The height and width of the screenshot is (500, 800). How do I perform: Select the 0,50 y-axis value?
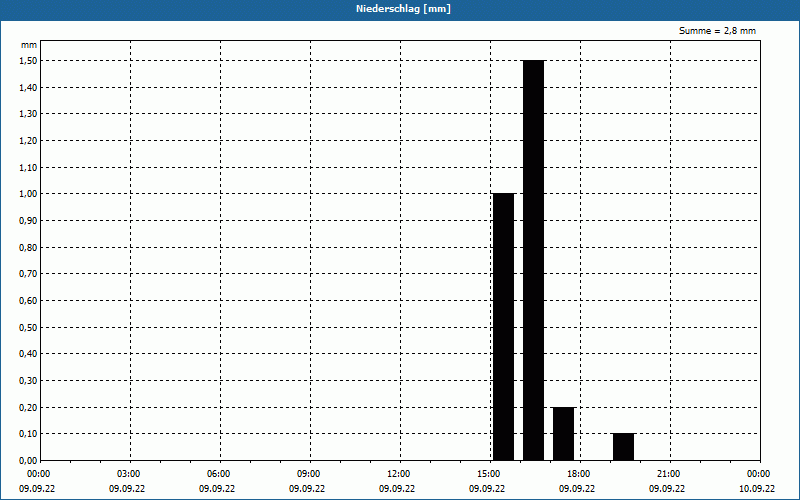(28, 328)
